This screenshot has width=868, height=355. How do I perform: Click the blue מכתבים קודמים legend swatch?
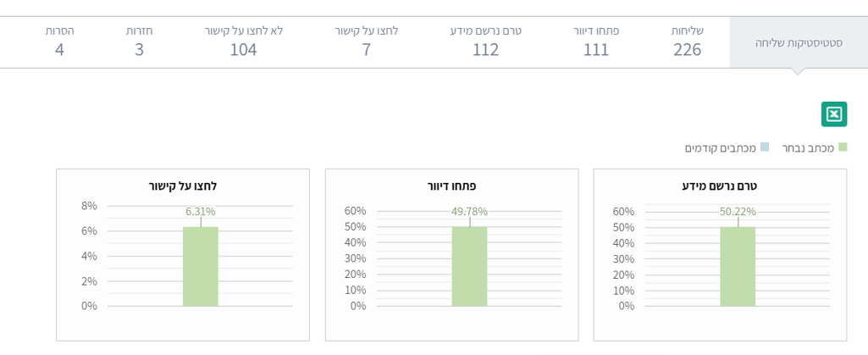(x=765, y=147)
